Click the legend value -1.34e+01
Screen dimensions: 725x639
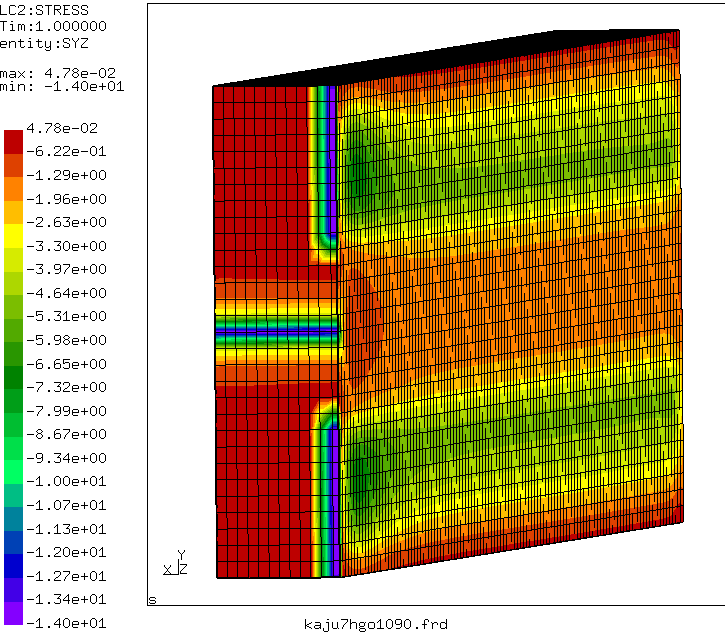pos(66,600)
